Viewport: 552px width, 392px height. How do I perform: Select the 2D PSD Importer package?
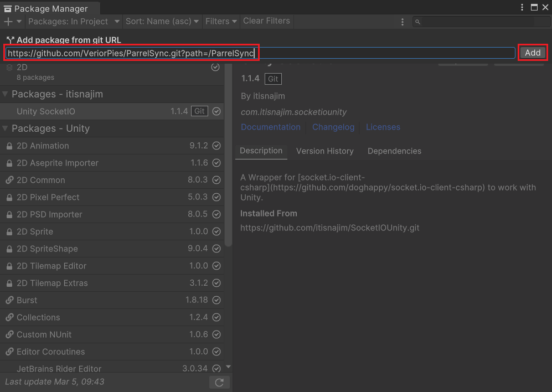tap(112, 214)
